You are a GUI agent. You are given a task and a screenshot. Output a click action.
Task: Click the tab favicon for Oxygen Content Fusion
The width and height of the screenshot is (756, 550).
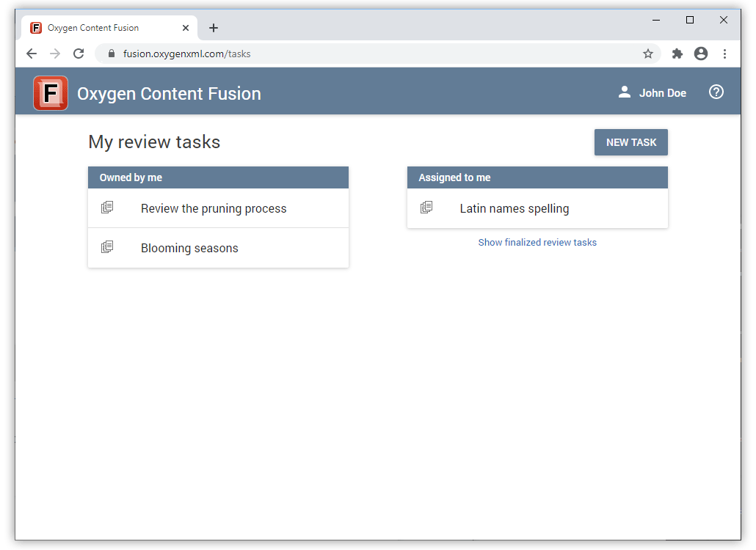[36, 28]
